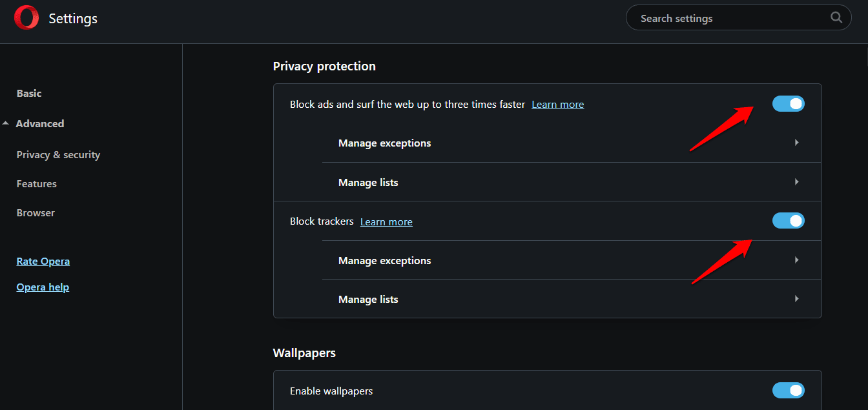The width and height of the screenshot is (868, 410).
Task: Turn off Enable wallpapers
Action: [788, 390]
